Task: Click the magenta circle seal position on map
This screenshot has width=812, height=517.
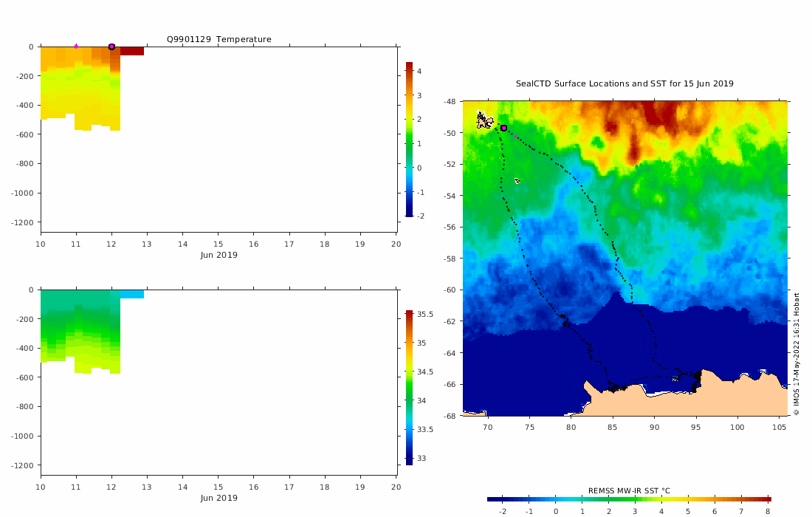Action: click(x=503, y=128)
